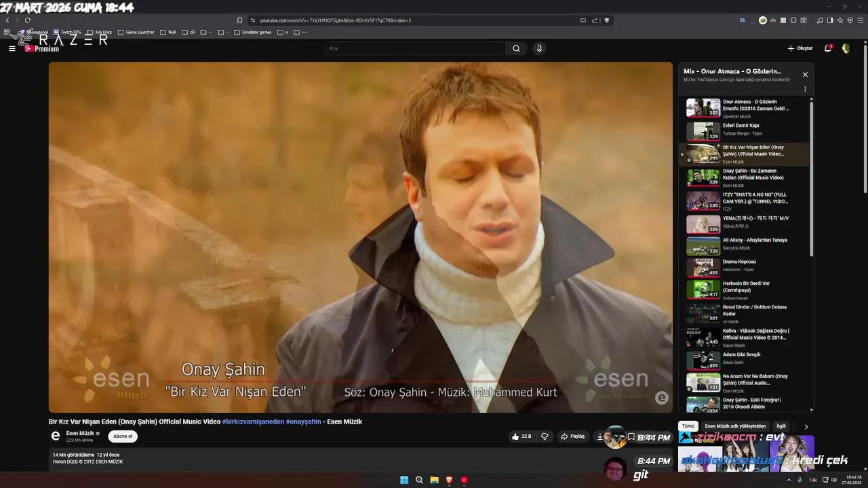Open YouTube notifications bell

click(828, 48)
